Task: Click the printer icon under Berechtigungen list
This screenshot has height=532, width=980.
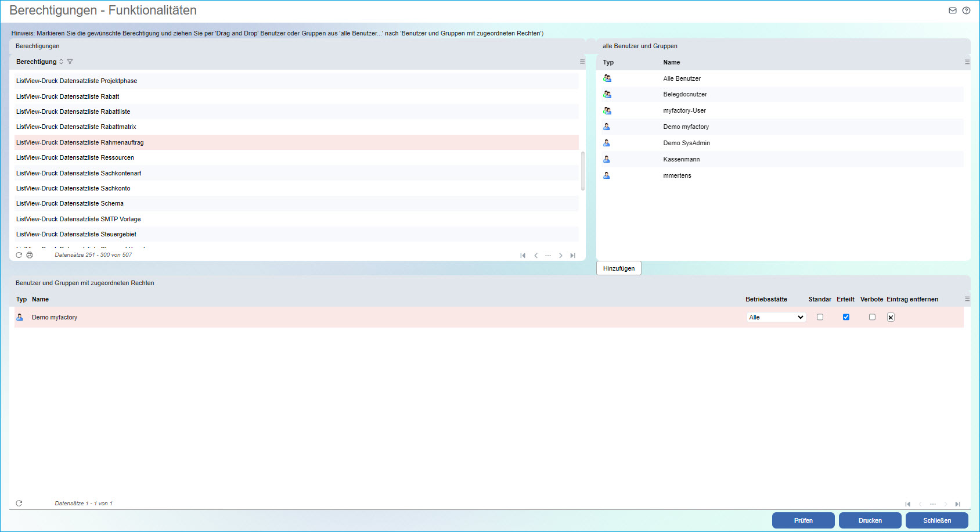Action: coord(30,255)
